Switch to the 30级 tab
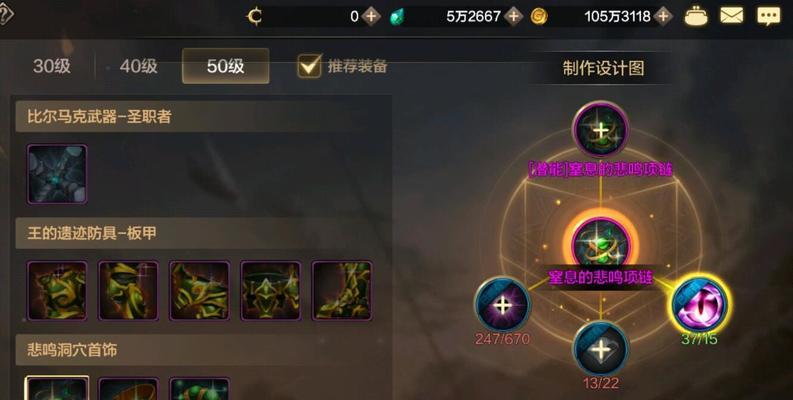Viewport: 793px width, 400px height. click(x=52, y=66)
